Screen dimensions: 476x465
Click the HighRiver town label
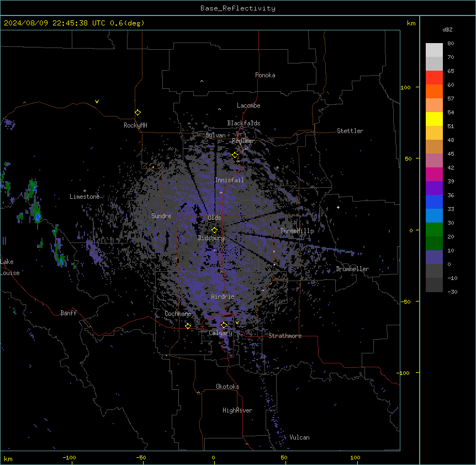[x=237, y=410]
